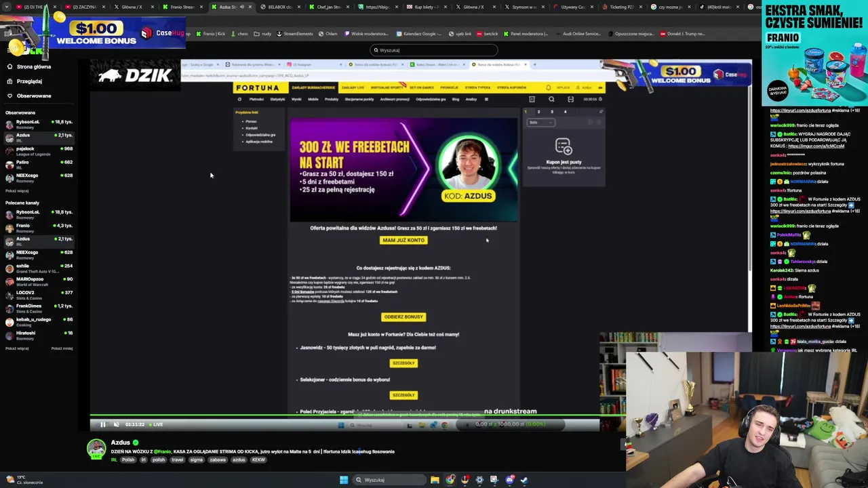Select pajalock channel in sidebar
Screen dimensions: 868x488
point(39,151)
